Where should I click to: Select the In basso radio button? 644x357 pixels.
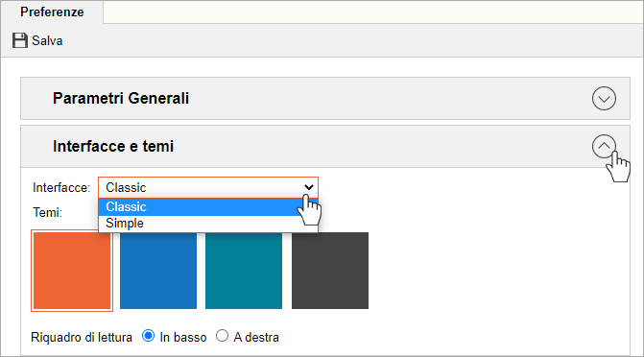click(x=148, y=336)
